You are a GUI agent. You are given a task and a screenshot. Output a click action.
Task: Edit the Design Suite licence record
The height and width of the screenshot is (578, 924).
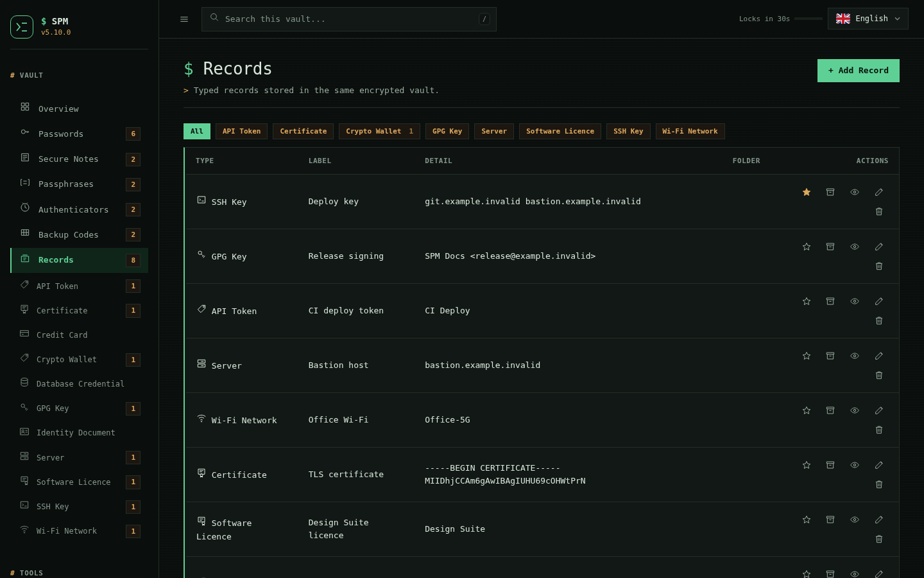pos(879,520)
